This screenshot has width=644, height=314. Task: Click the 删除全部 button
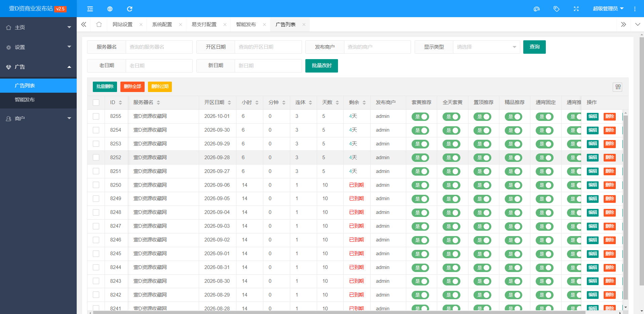click(132, 87)
